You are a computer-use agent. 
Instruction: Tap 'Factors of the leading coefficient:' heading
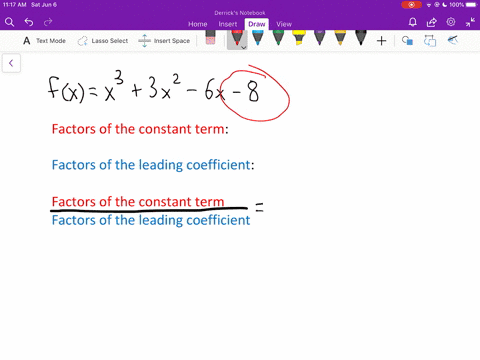coord(153,165)
